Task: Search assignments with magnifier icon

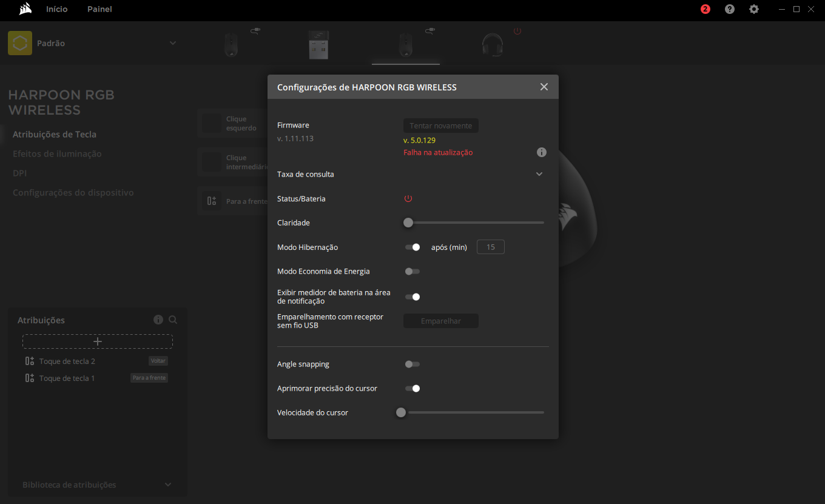Action: [173, 320]
